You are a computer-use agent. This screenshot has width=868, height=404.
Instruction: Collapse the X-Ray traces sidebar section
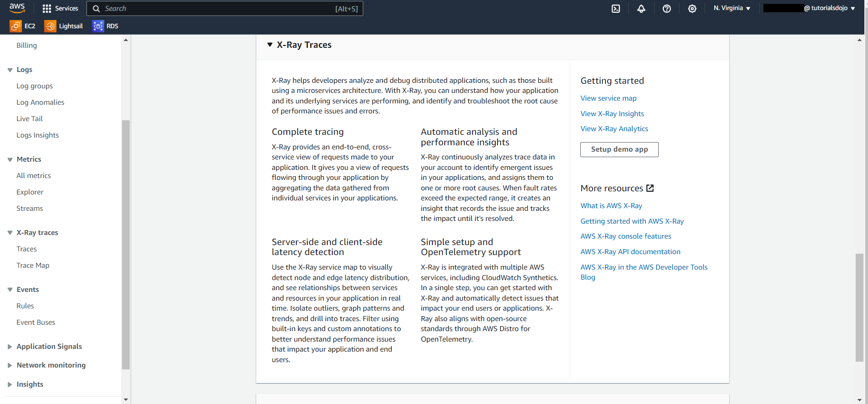10,233
